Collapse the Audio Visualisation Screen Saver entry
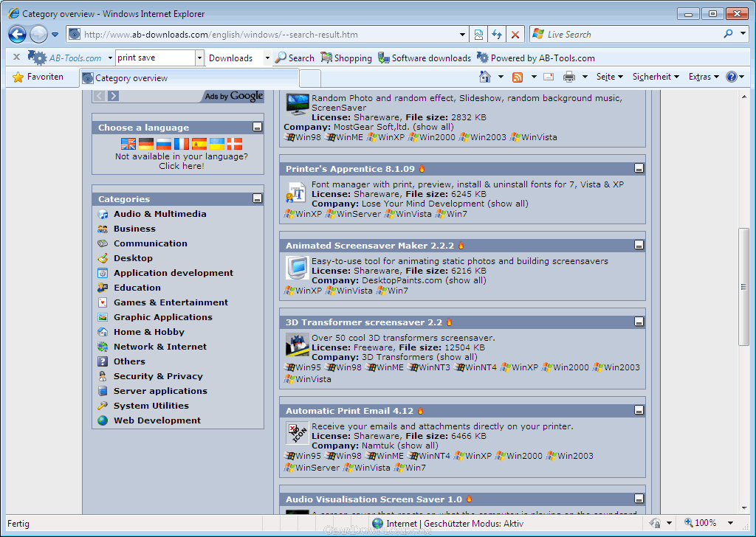The height and width of the screenshot is (537, 756). coord(639,499)
